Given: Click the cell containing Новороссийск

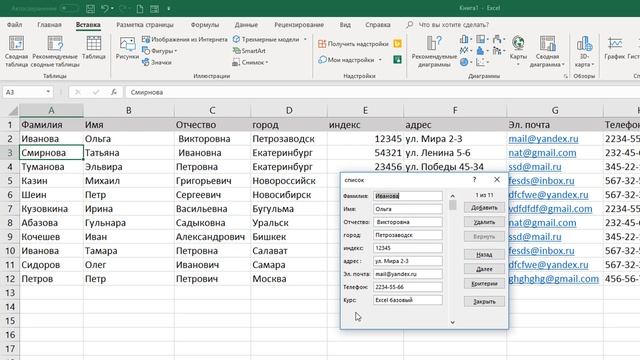Looking at the screenshot, I should tap(289, 181).
